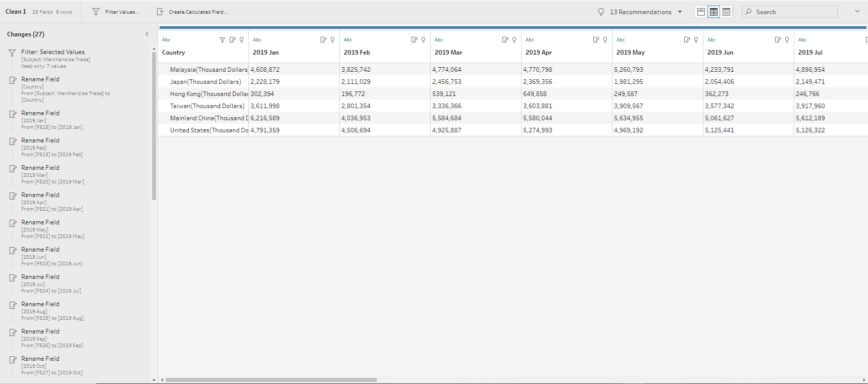Collapse the Changes pane with the chevron
The width and height of the screenshot is (868, 384).
147,34
